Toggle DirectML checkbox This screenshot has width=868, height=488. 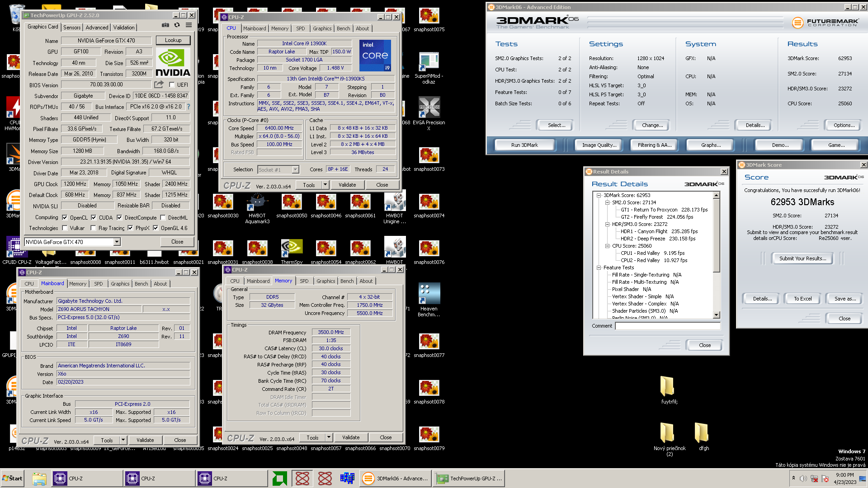pos(162,217)
